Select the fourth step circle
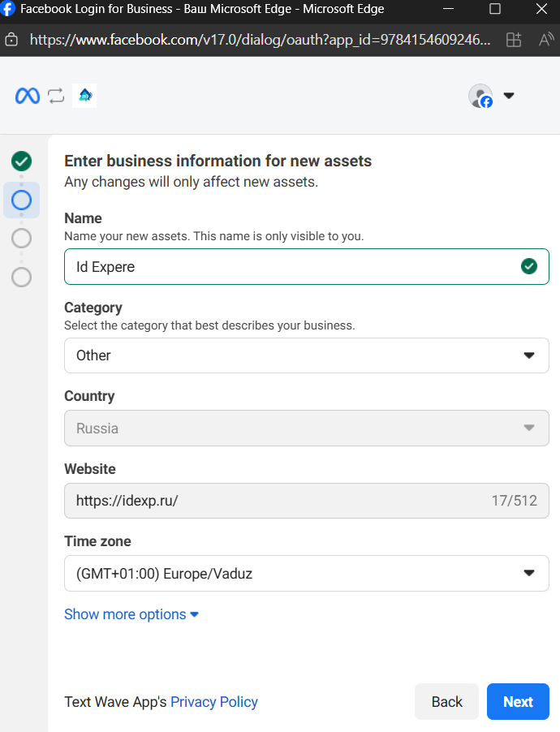Viewport: 560px width, 732px height. click(x=22, y=277)
